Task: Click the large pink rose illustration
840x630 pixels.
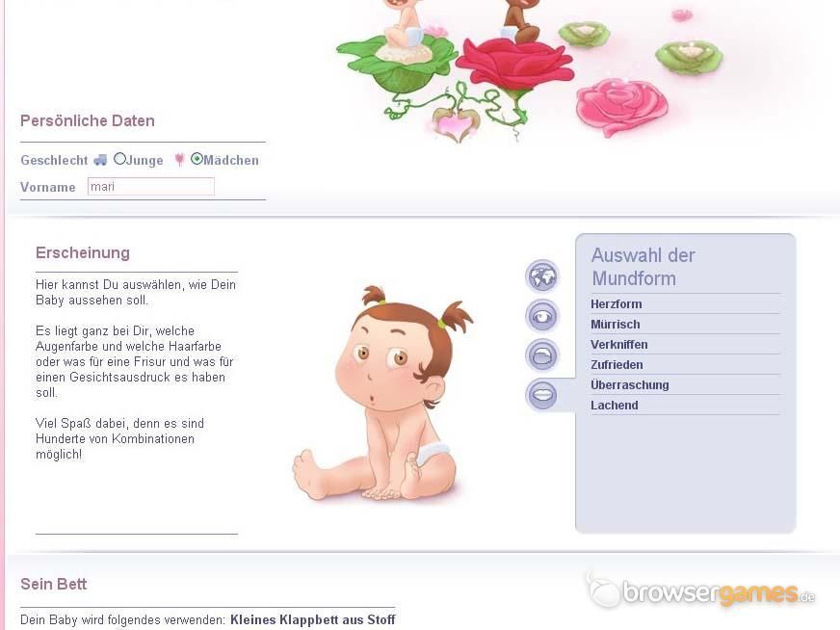Action: pyautogui.click(x=621, y=106)
